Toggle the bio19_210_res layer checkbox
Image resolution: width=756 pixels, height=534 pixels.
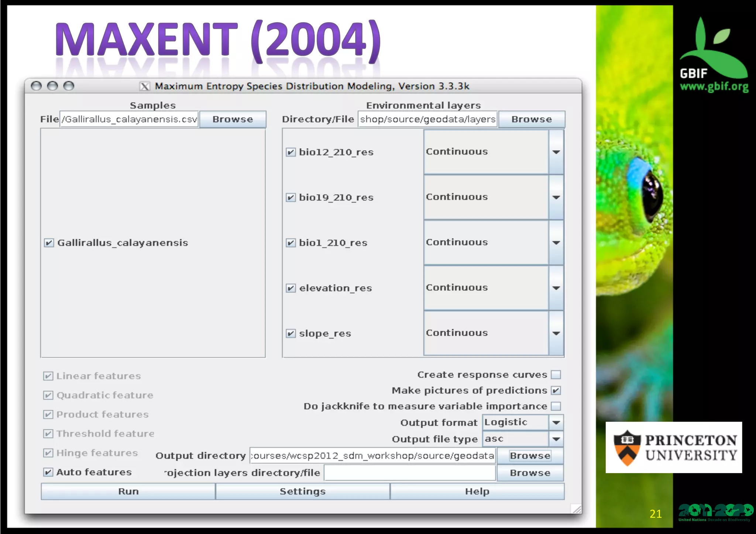[x=291, y=197]
